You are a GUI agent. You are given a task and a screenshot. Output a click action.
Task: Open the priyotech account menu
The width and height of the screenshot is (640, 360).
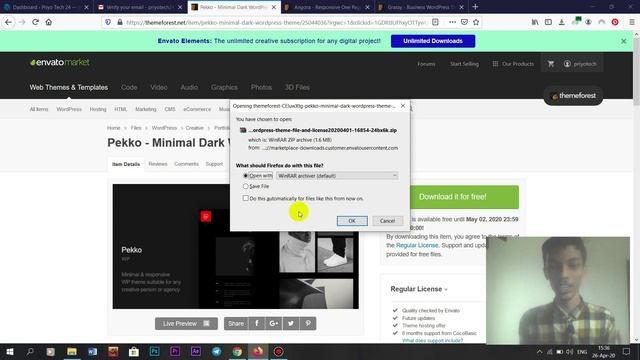[x=580, y=64]
